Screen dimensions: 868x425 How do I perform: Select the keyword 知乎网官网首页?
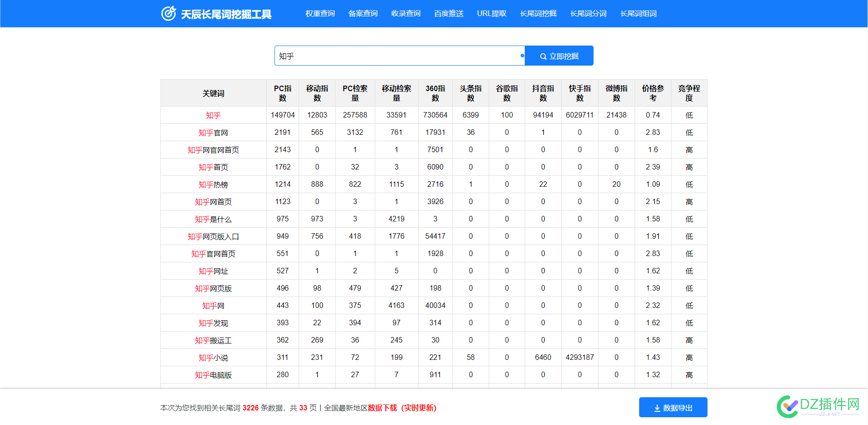click(213, 150)
